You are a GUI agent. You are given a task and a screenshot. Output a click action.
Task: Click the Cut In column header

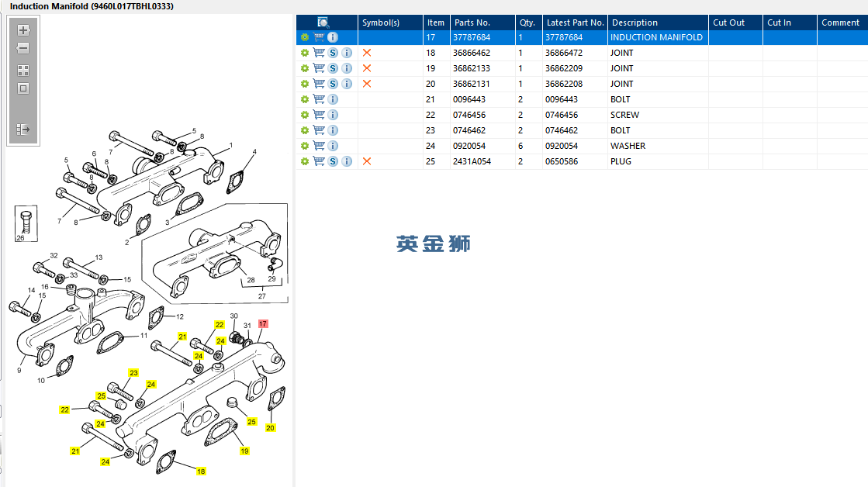click(790, 22)
